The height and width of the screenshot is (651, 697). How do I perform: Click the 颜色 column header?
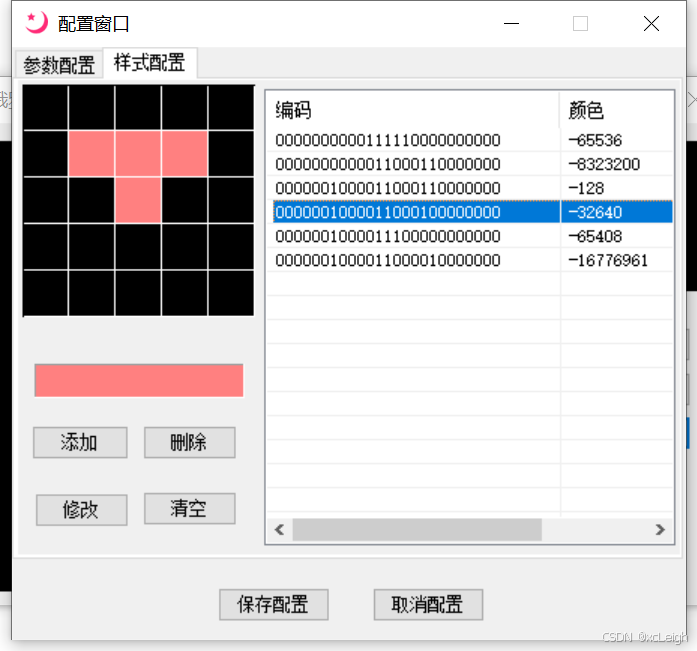pos(616,110)
